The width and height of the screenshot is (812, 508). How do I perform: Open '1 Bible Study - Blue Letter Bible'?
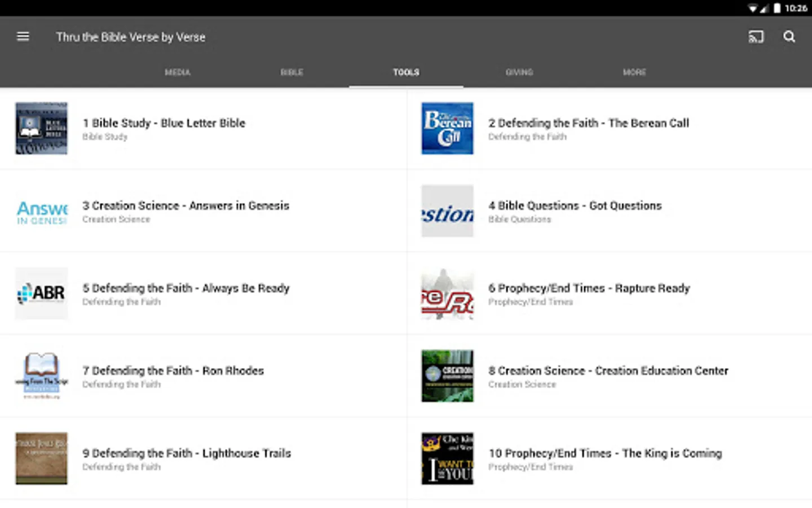[164, 123]
